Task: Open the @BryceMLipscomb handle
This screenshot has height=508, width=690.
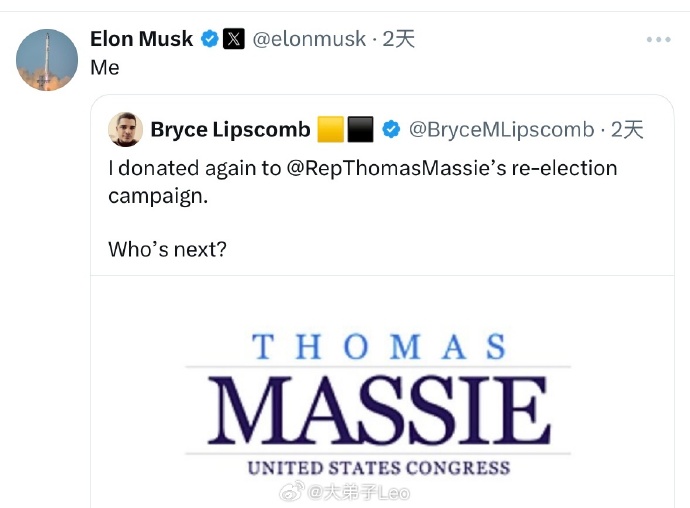Action: pos(502,129)
